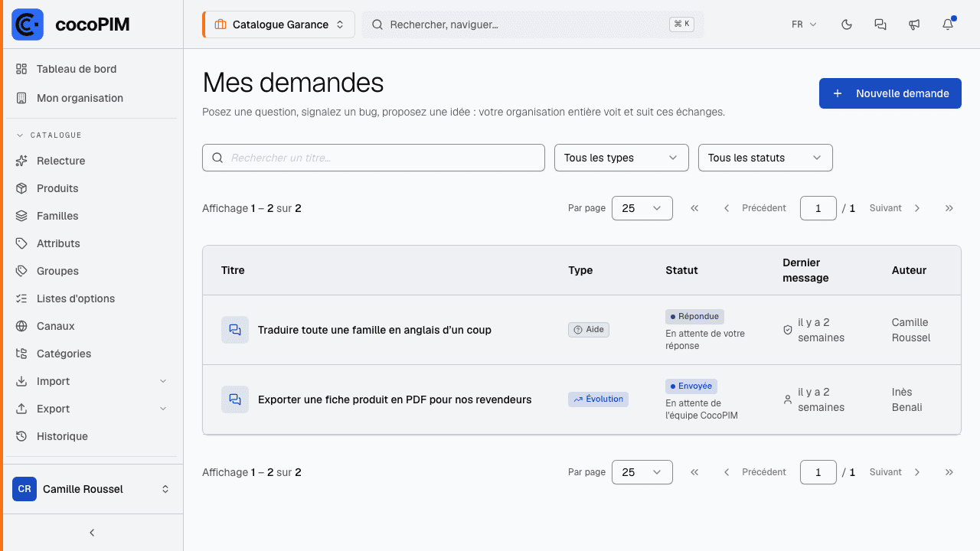This screenshot has width=980, height=551.
Task: Open the announcements megaphone icon
Action: pyautogui.click(x=914, y=24)
